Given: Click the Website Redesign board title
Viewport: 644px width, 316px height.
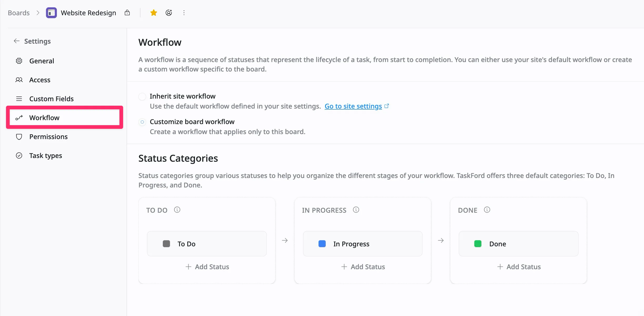Looking at the screenshot, I should coord(88,13).
